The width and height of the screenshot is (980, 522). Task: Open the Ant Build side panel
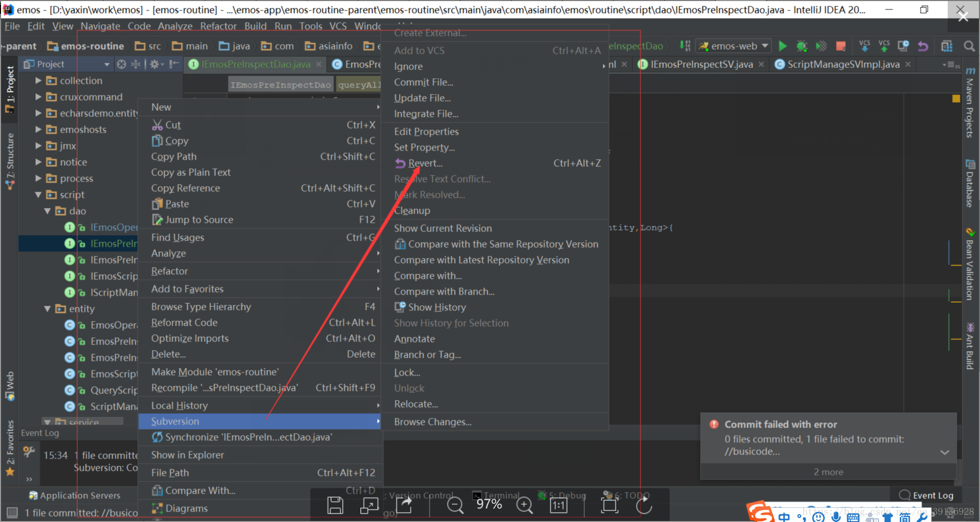970,346
